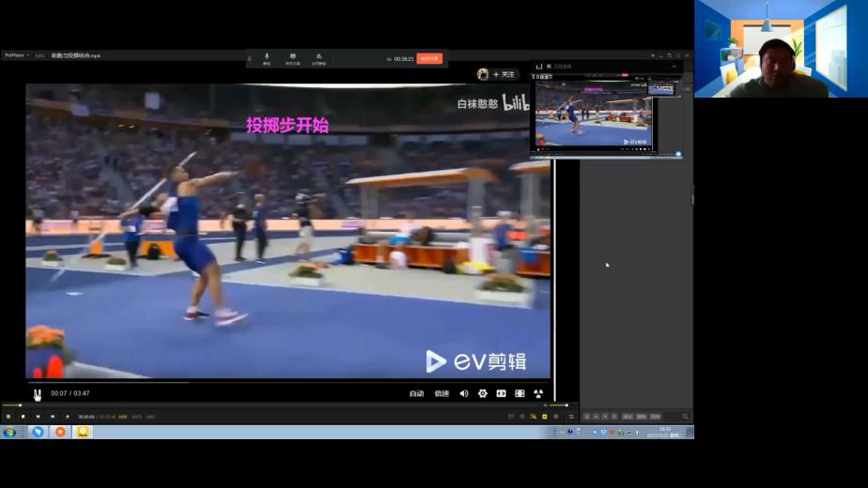Click the search icon in playlist panel
Screen dimensions: 868x488
click(685, 417)
